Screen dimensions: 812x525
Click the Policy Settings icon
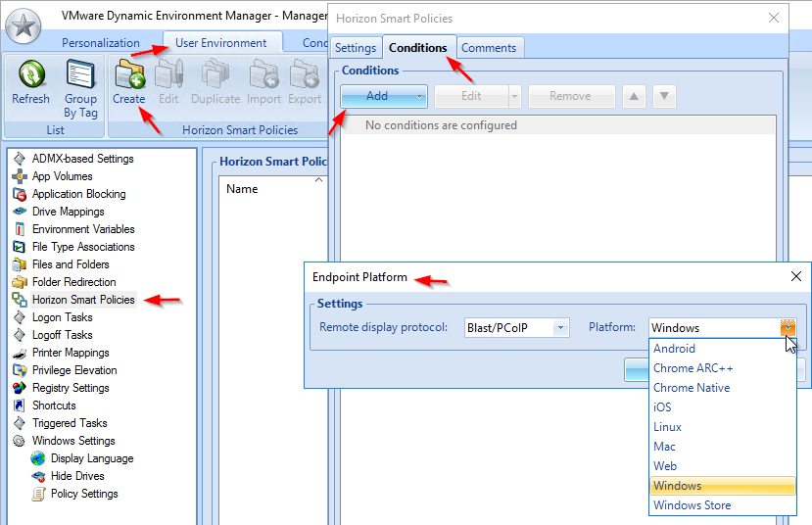tap(38, 494)
